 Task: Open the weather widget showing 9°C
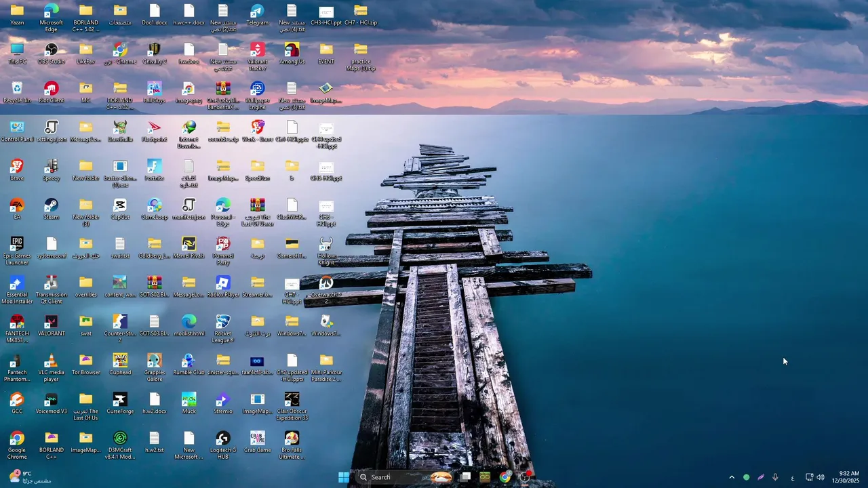pos(30,477)
